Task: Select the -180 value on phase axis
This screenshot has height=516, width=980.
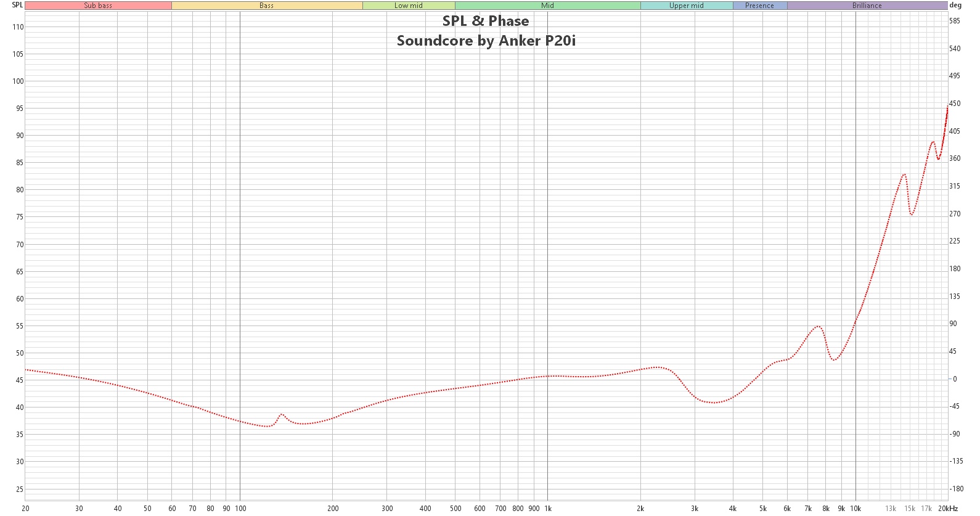Action: (x=957, y=489)
